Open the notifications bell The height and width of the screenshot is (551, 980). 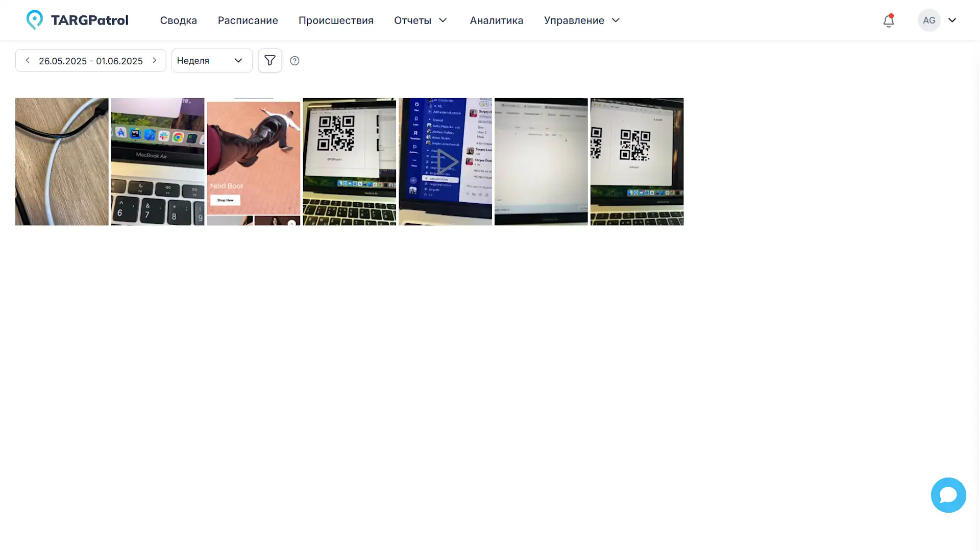pyautogui.click(x=888, y=20)
